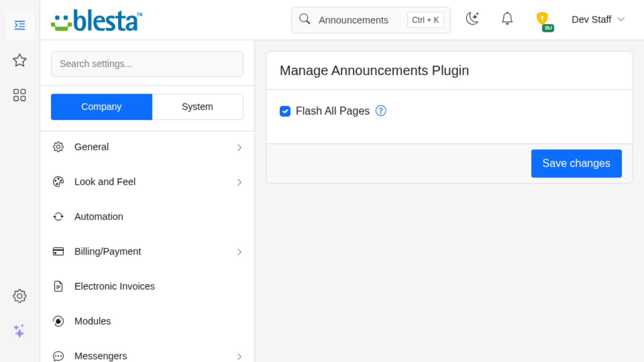The image size is (644, 362).
Task: Click the Flash All Pages label
Action: [332, 111]
